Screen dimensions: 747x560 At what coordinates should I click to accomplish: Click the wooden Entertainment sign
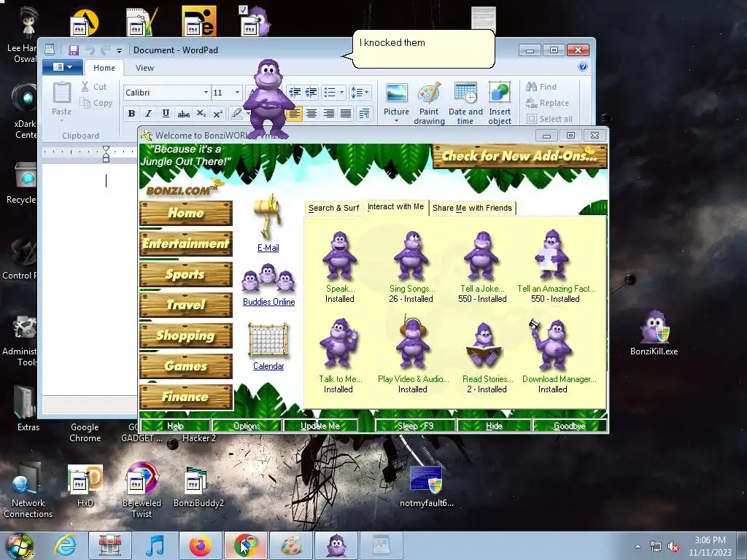(x=186, y=244)
